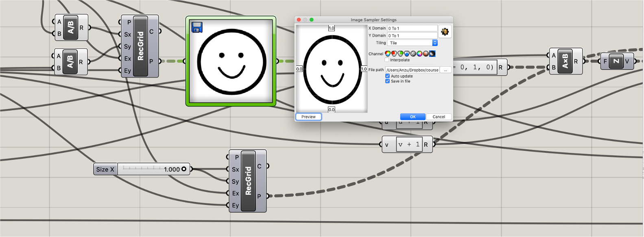The height and width of the screenshot is (237, 644).
Task: Click the blue floppy-disk save icon on Image Sampler
Action: 197,27
